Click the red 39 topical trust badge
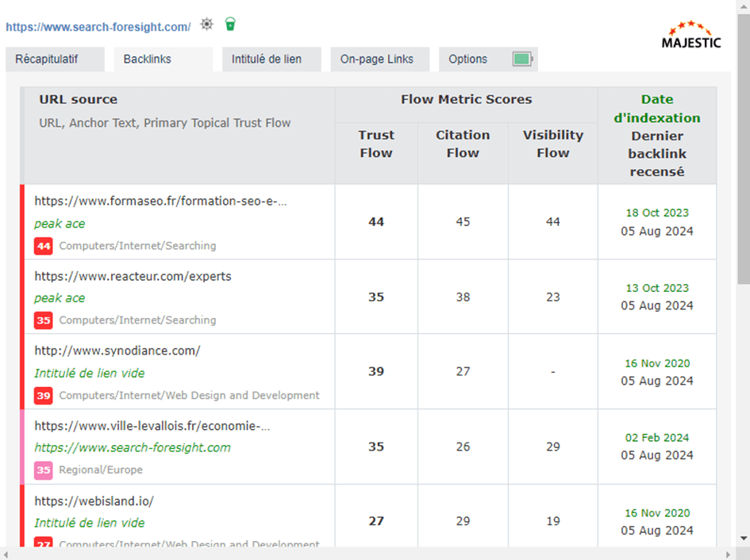The image size is (750, 560). click(44, 396)
